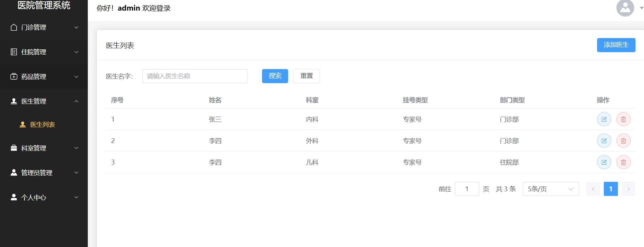Click the yellow person icon beside 医生列表

23,124
